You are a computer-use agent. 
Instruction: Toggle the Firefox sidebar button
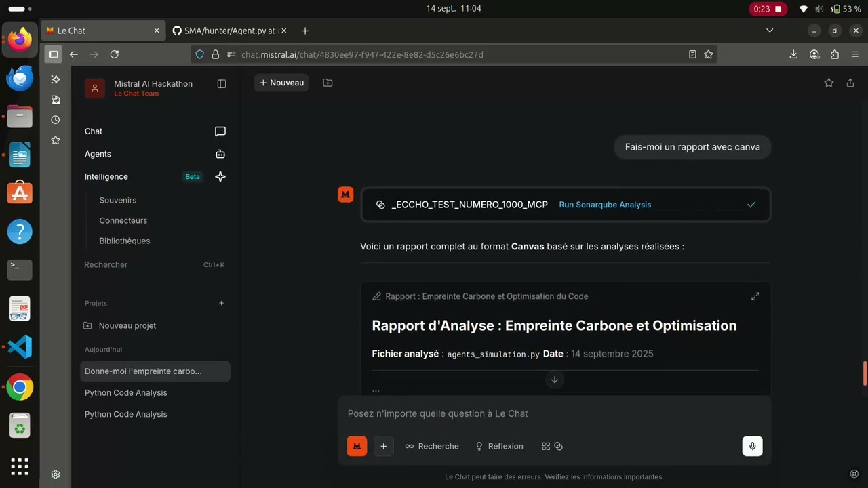(53, 54)
